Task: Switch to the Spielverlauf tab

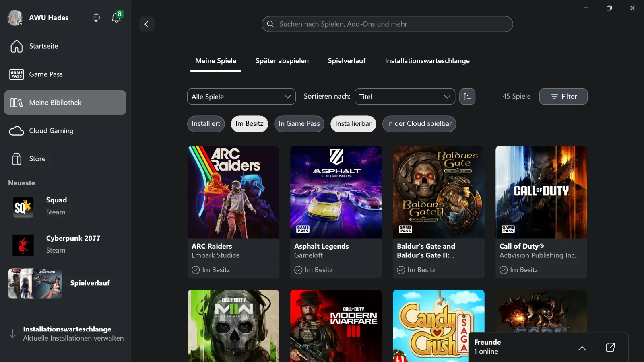Action: [347, 61]
